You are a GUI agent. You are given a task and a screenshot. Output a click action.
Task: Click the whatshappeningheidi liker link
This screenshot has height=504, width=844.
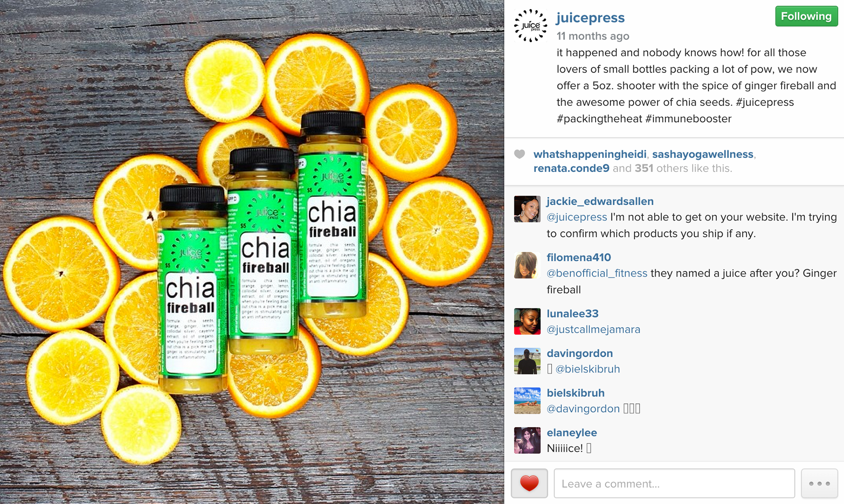pos(590,154)
